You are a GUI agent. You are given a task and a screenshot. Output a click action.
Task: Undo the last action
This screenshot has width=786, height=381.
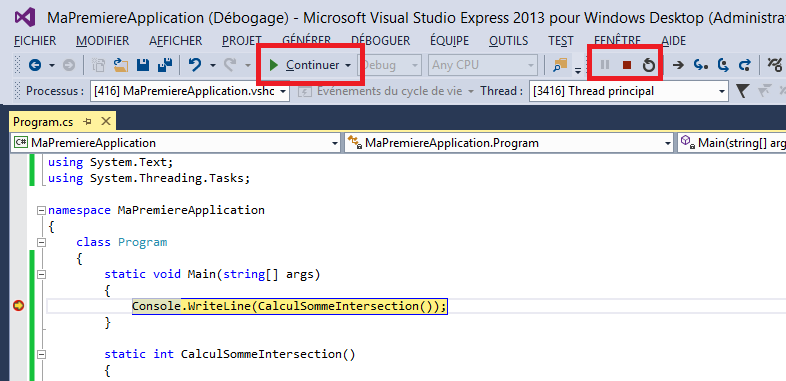point(195,65)
